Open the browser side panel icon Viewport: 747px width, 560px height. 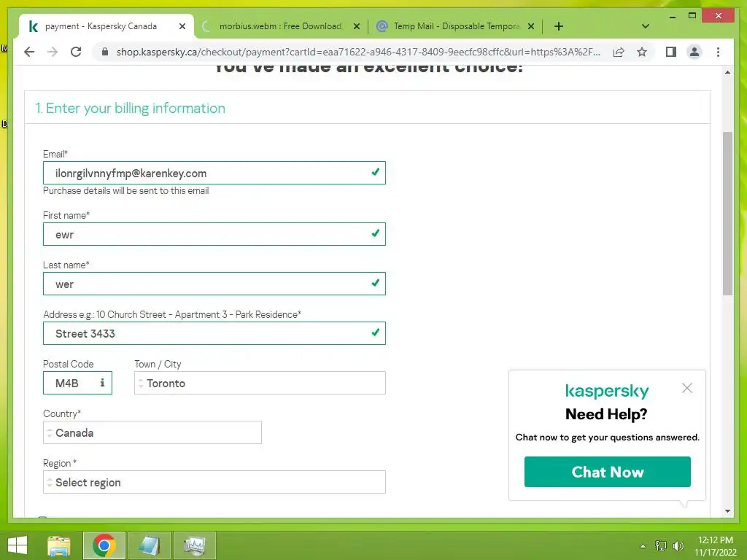tap(671, 52)
